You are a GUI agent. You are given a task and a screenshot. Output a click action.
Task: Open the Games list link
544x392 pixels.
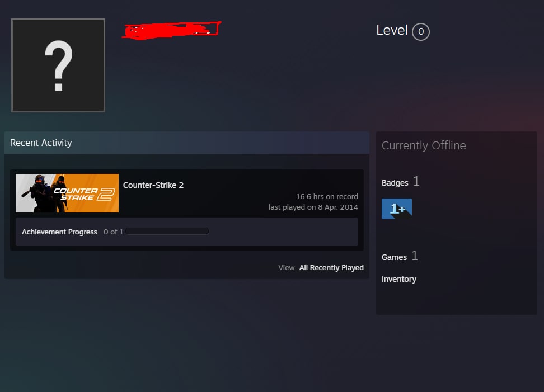(x=394, y=257)
